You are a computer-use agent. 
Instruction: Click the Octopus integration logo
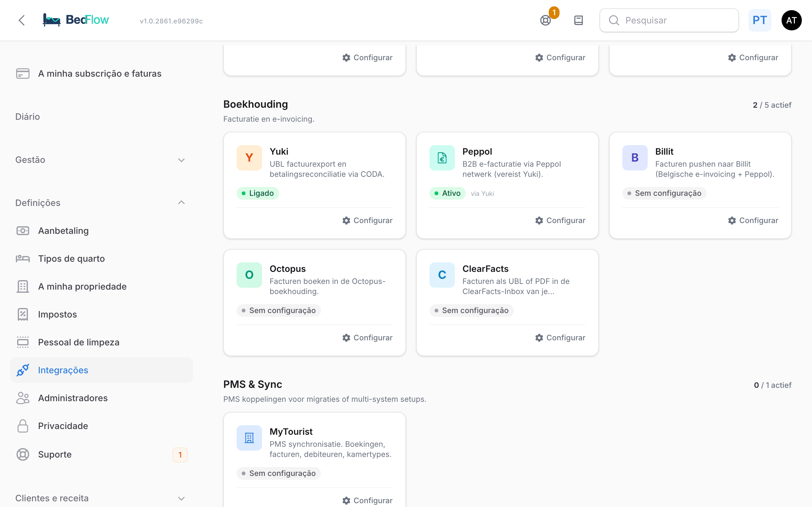(249, 275)
